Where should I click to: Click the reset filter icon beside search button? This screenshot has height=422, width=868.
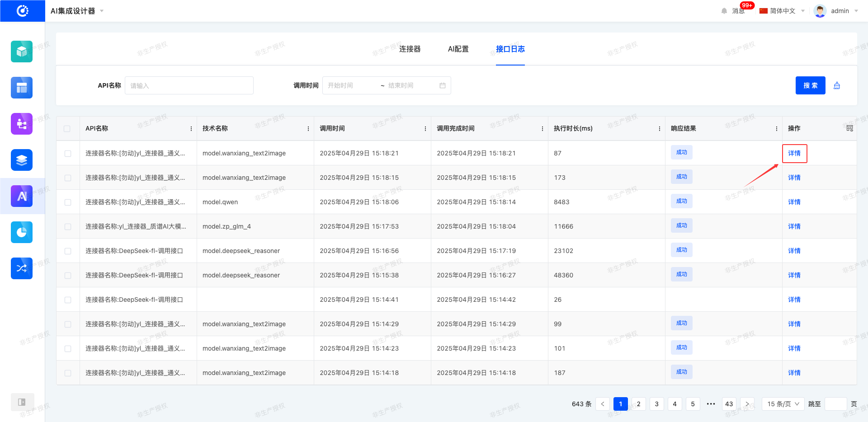click(x=837, y=85)
